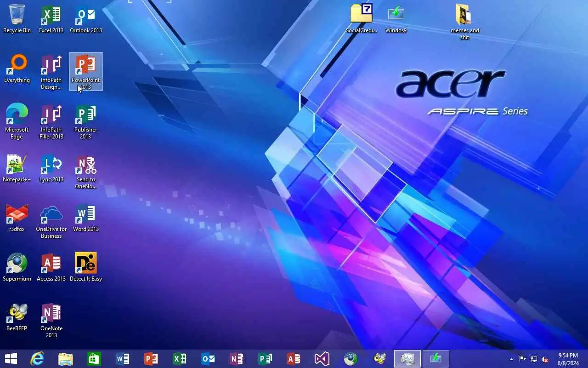This screenshot has width=588, height=368.
Task: Click the muted volume tray icon
Action: 545,359
